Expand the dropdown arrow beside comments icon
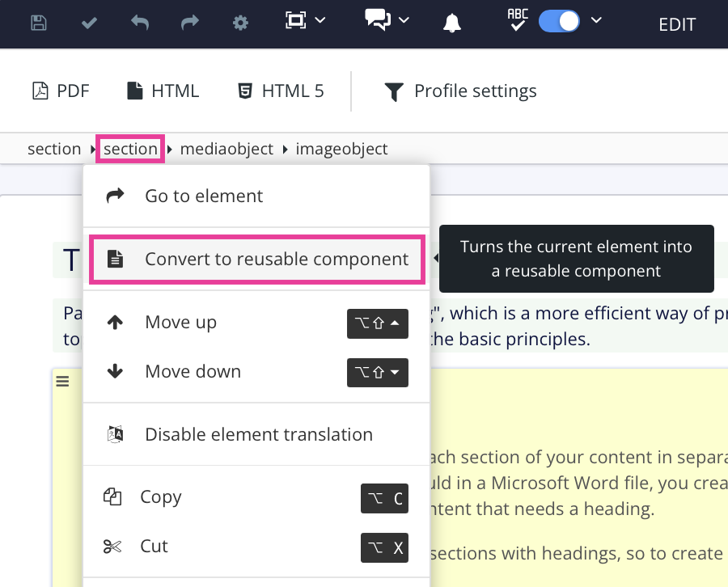Viewport: 728px width, 587px height. click(404, 20)
